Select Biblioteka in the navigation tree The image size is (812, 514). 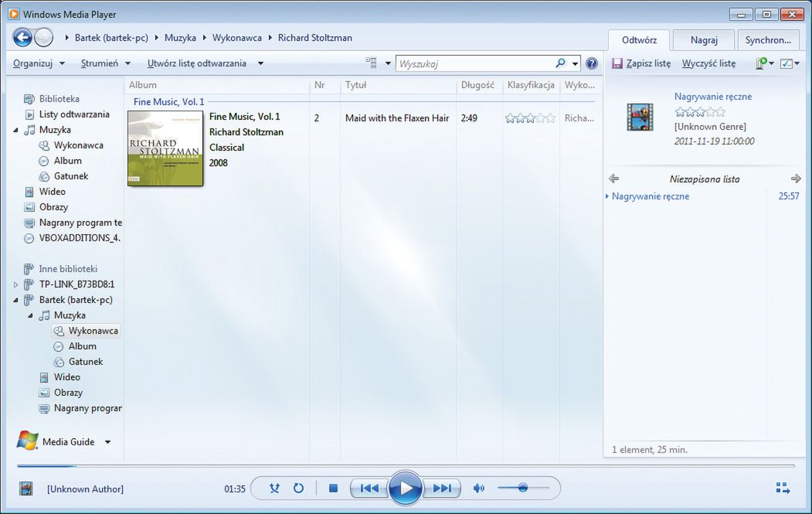click(x=59, y=98)
